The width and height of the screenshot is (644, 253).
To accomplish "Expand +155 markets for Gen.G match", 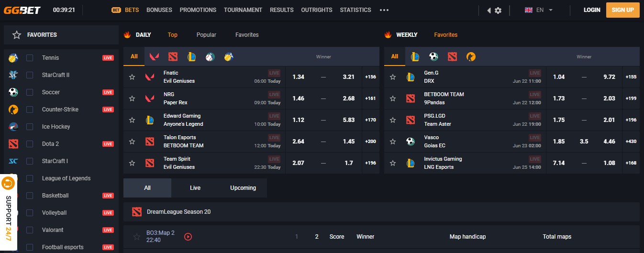I will pyautogui.click(x=631, y=77).
